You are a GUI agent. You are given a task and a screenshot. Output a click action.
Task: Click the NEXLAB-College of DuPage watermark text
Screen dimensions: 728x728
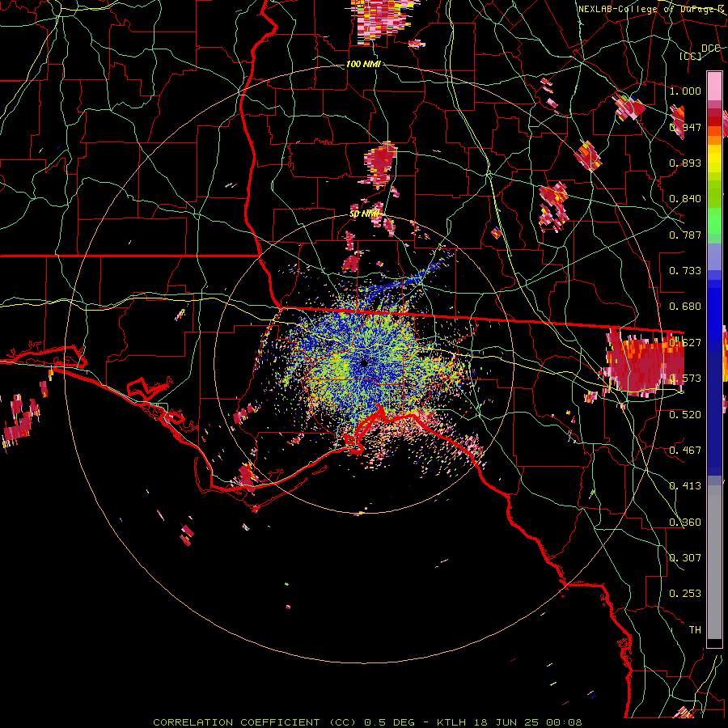click(x=652, y=9)
